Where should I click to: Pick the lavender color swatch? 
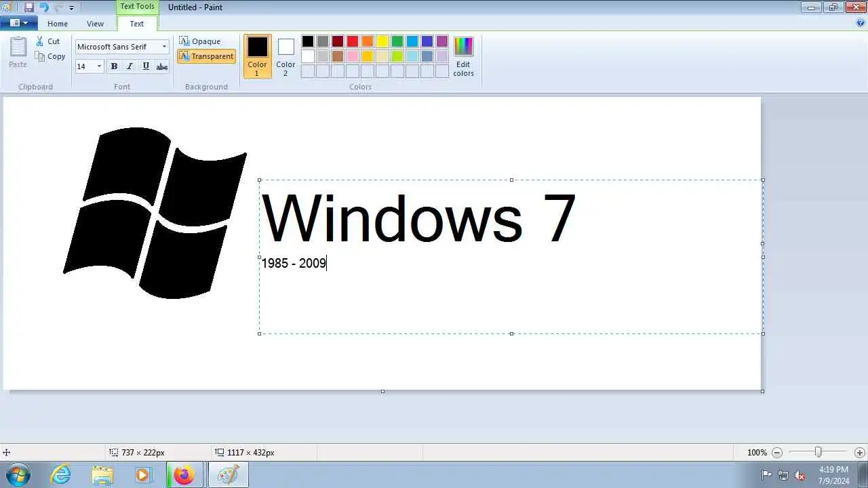tap(442, 56)
